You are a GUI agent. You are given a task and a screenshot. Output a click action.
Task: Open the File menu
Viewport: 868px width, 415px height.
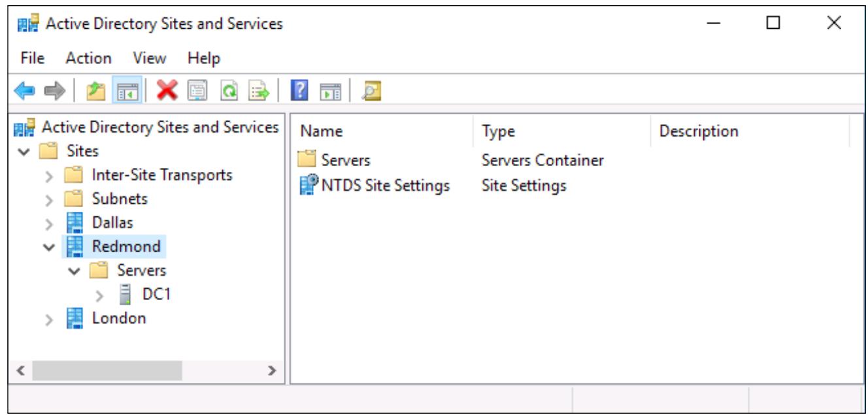click(33, 58)
